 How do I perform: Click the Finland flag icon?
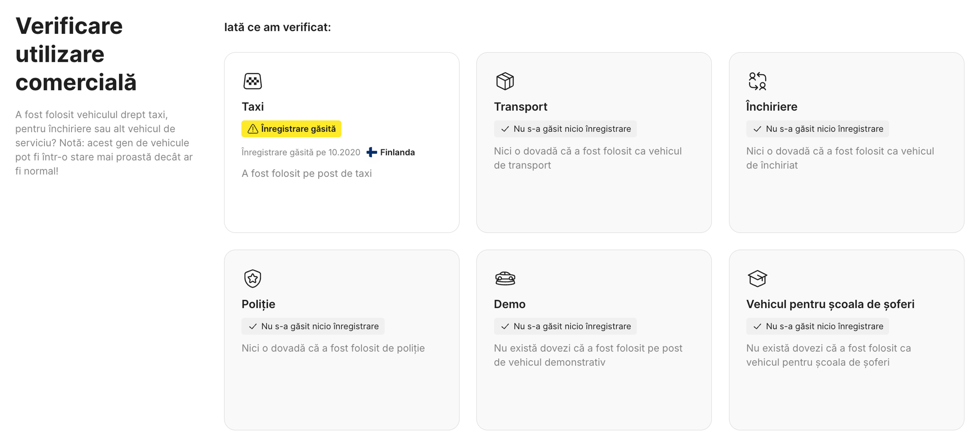pos(372,152)
